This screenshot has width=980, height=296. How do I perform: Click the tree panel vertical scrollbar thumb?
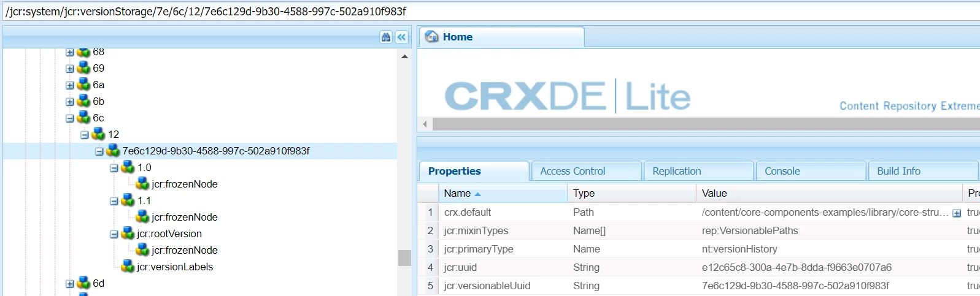pyautogui.click(x=404, y=258)
